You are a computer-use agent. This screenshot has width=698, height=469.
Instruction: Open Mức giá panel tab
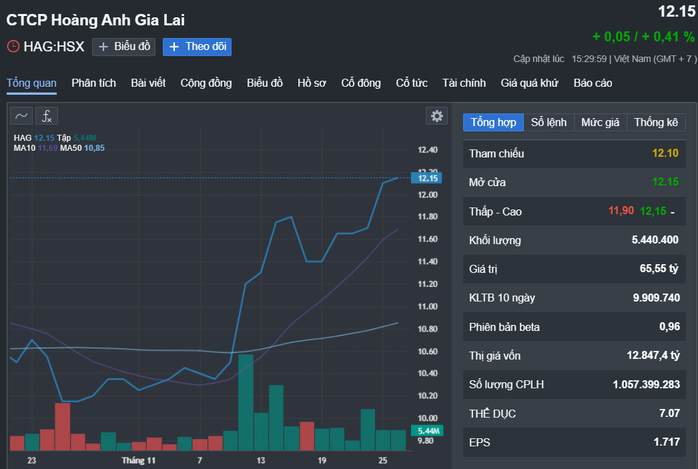[600, 122]
